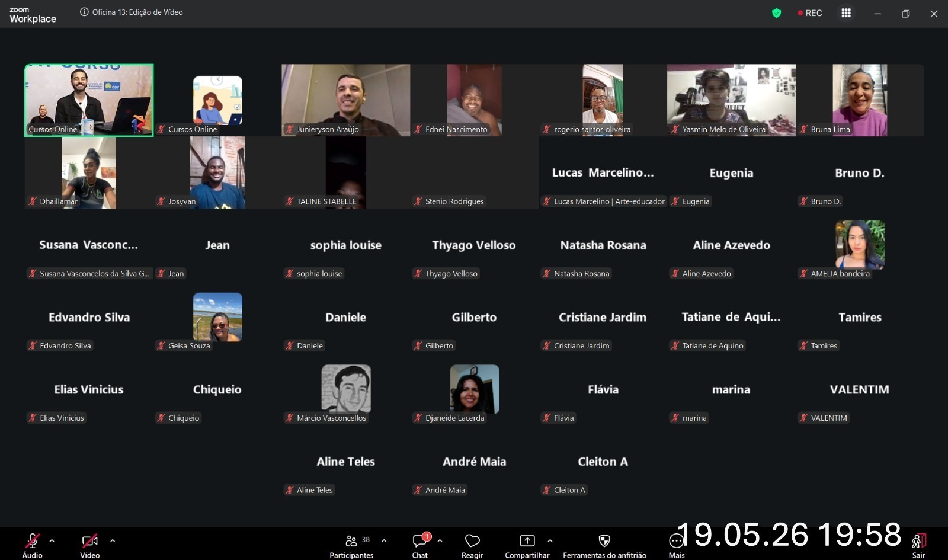Click muted mic icon for Geisa Souza
Screen dimensions: 948x560
click(161, 346)
